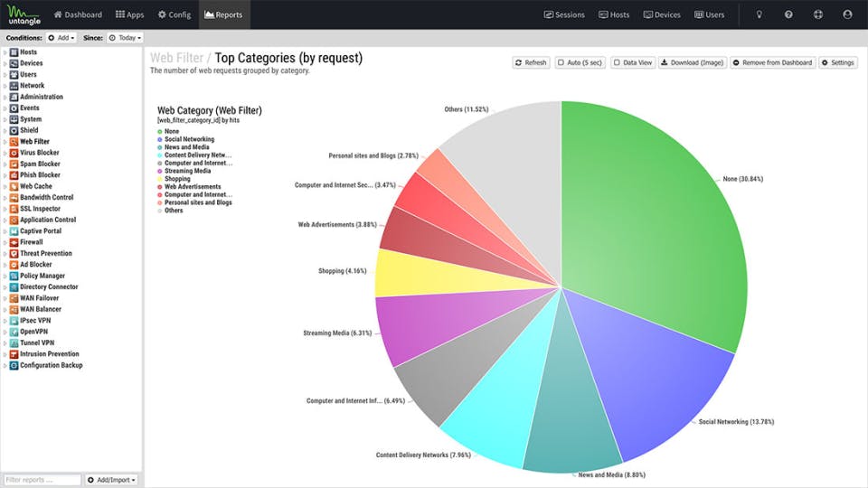The height and width of the screenshot is (488, 868).
Task: Open the support lifebuoy icon in top bar
Action: [817, 14]
